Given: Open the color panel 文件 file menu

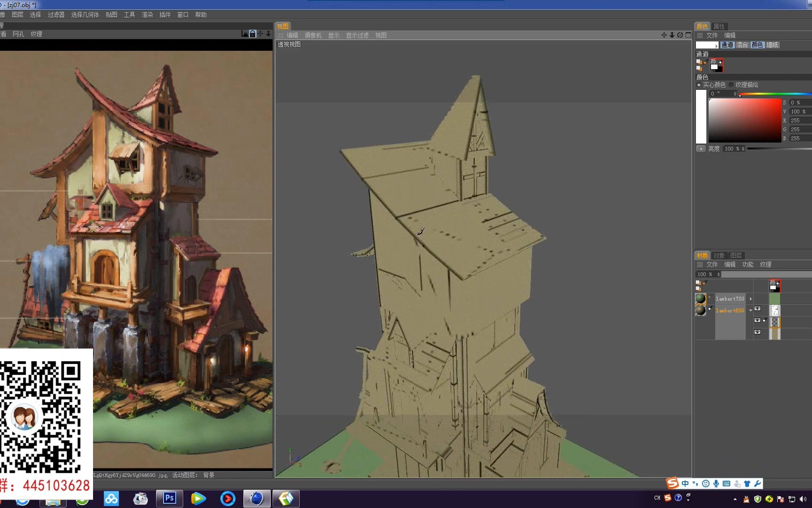Looking at the screenshot, I should (712, 35).
